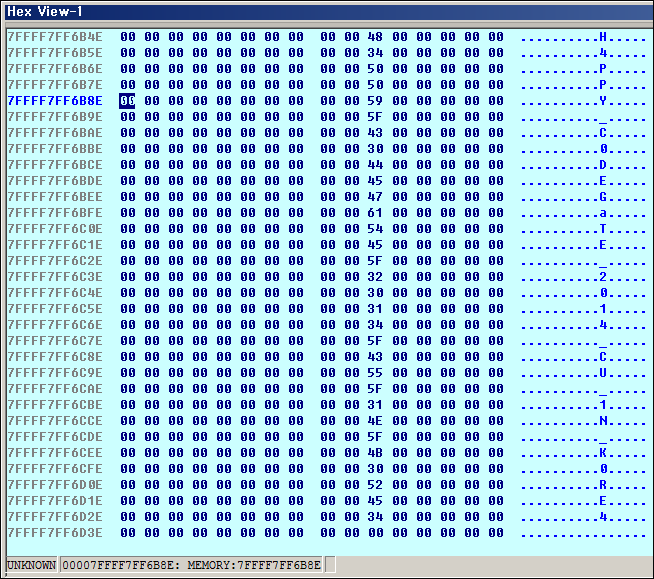Select hex byte 45 on row 7FFFF7FF6C1E

[375, 245]
